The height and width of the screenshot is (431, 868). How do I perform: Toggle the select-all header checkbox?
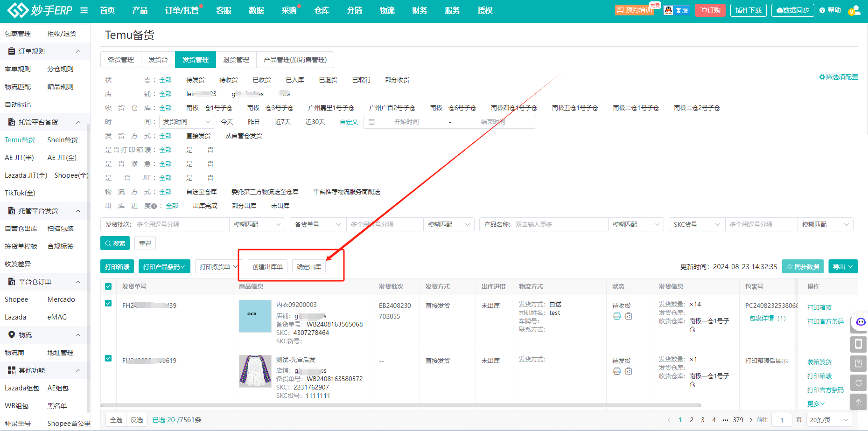108,286
